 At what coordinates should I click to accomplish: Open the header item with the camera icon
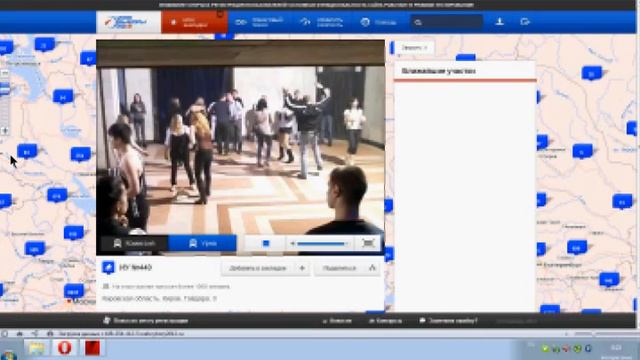point(260,22)
